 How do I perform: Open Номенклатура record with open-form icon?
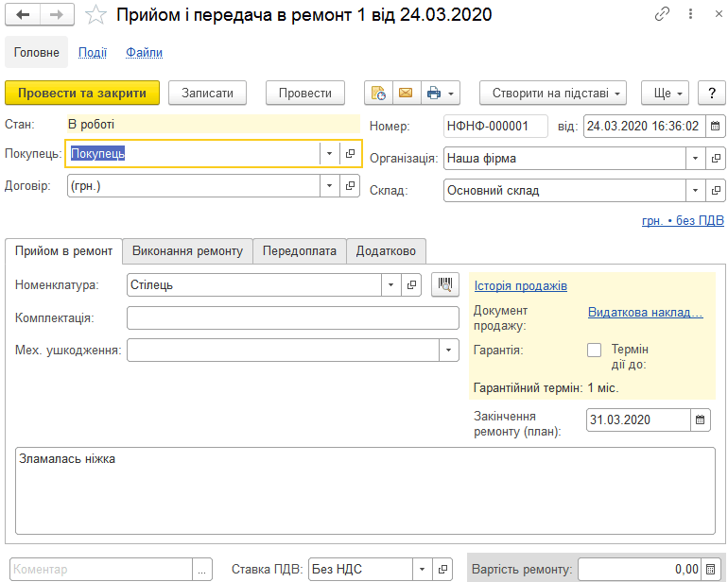click(x=412, y=285)
